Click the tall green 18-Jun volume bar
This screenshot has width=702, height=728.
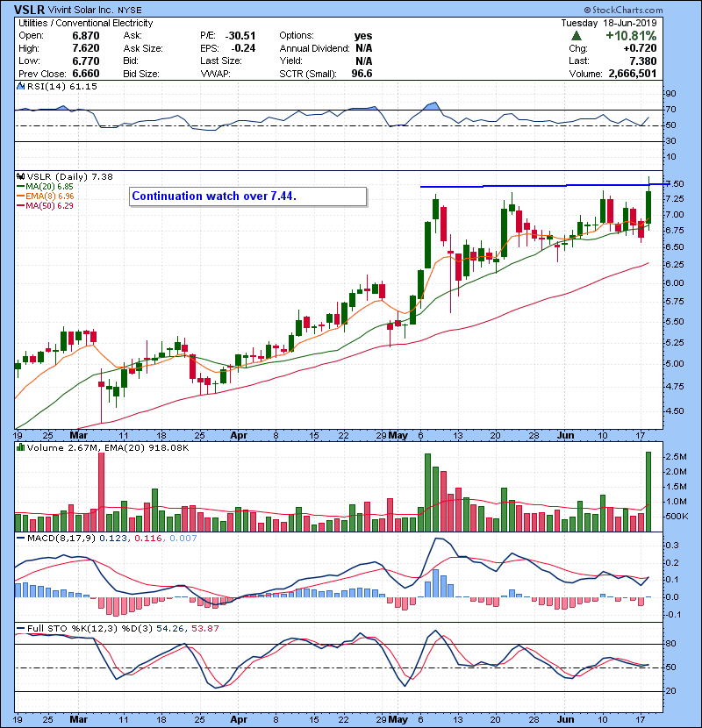tap(648, 491)
